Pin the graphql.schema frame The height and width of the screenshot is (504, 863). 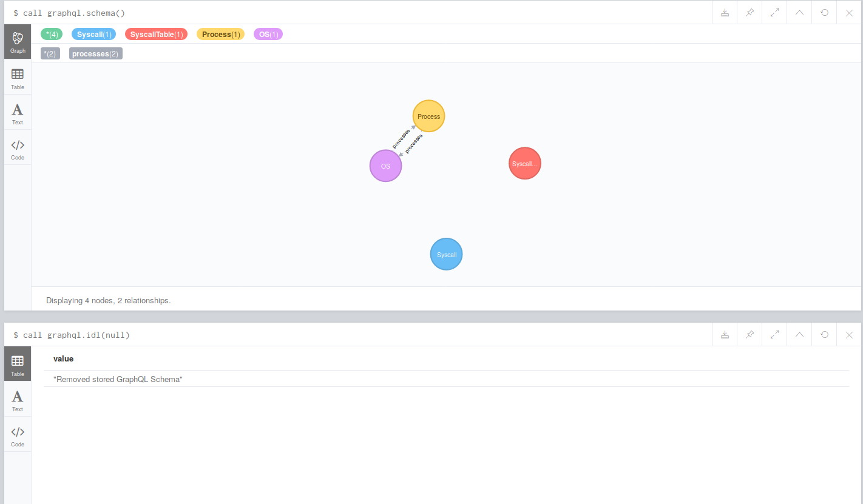click(749, 12)
